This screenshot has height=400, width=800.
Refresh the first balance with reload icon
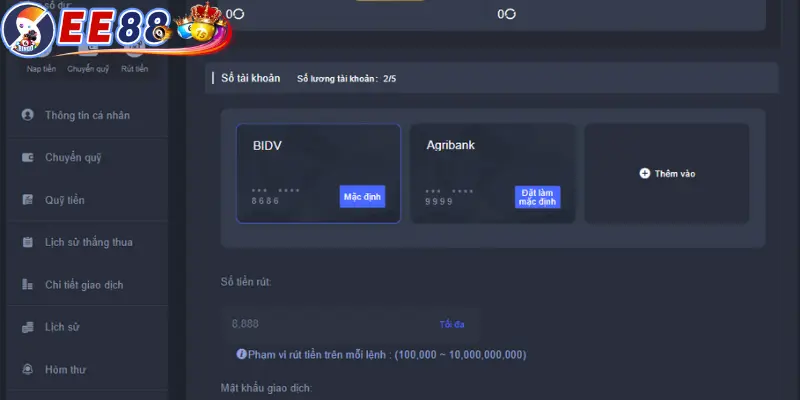click(238, 14)
